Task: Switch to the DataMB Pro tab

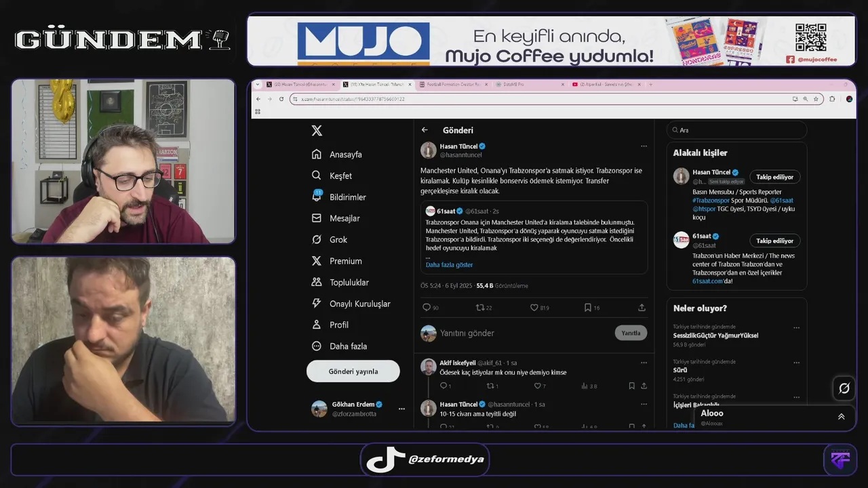Action: [x=528, y=85]
